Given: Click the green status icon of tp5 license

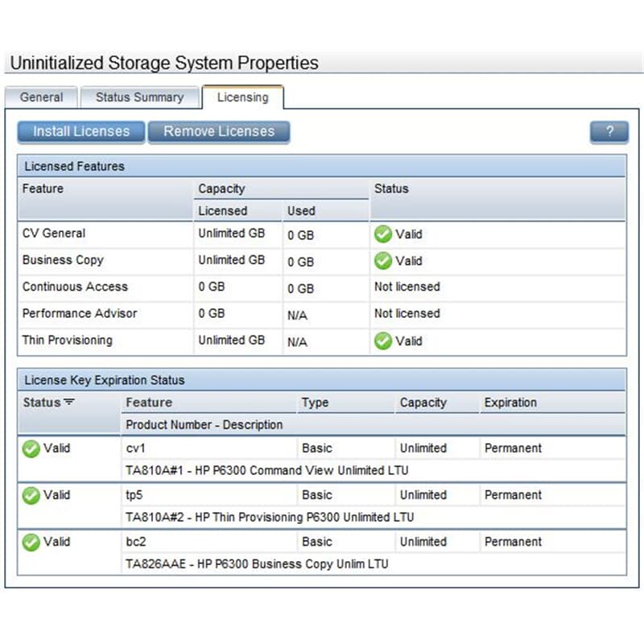Looking at the screenshot, I should pos(31,495).
